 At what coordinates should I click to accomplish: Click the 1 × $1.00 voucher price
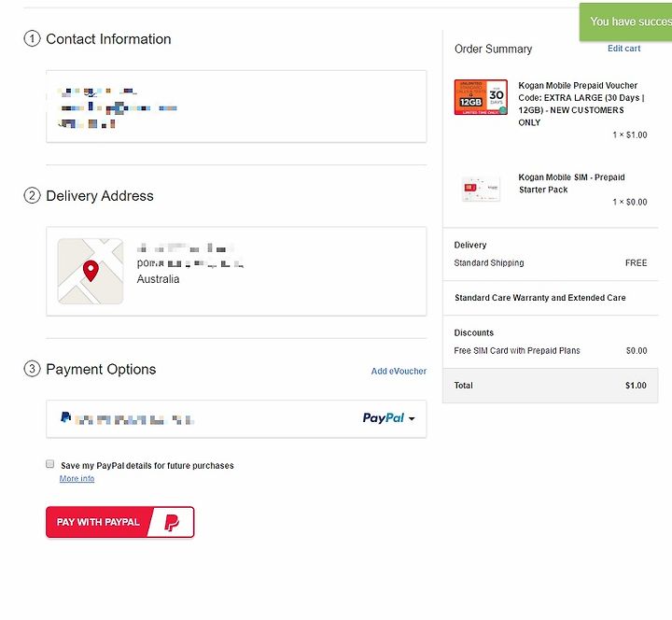click(x=630, y=135)
